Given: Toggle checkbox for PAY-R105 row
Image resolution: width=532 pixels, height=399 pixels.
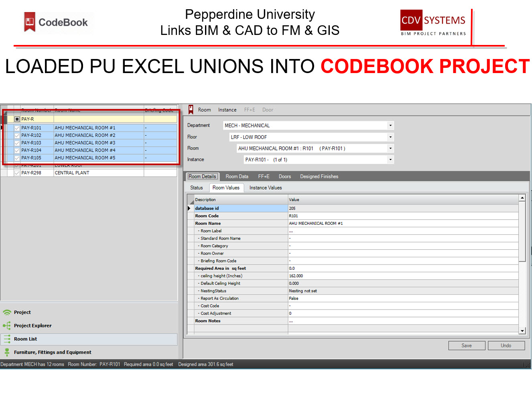Looking at the screenshot, I should point(17,158).
